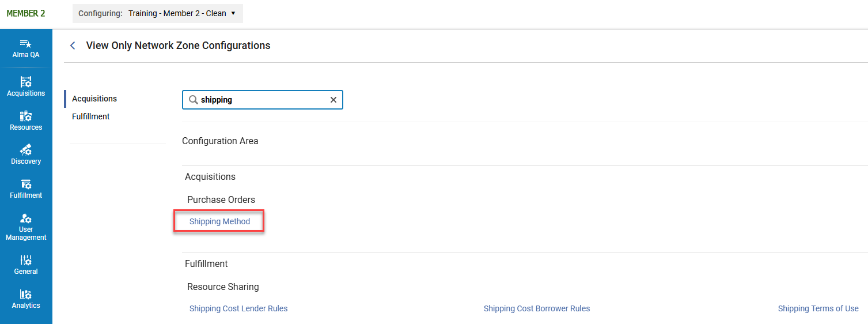This screenshot has width=868, height=324.
Task: Open Shipping Terms of Use
Action: click(818, 308)
